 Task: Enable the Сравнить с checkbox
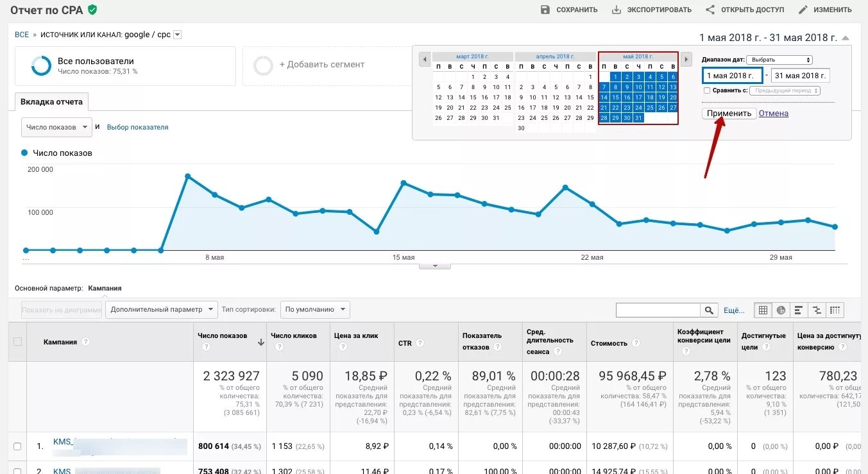[707, 91]
